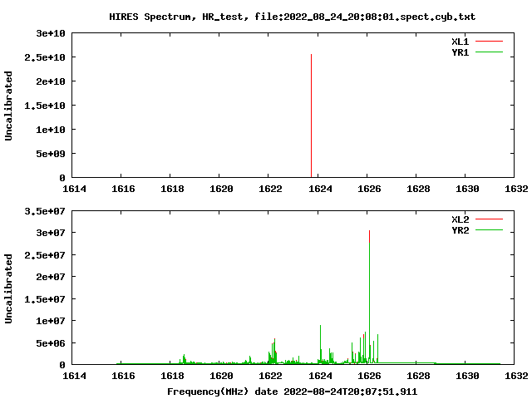This screenshot has height=399, width=532.
Task: Click the 3e+10 y-axis tick label
Action: click(x=51, y=33)
